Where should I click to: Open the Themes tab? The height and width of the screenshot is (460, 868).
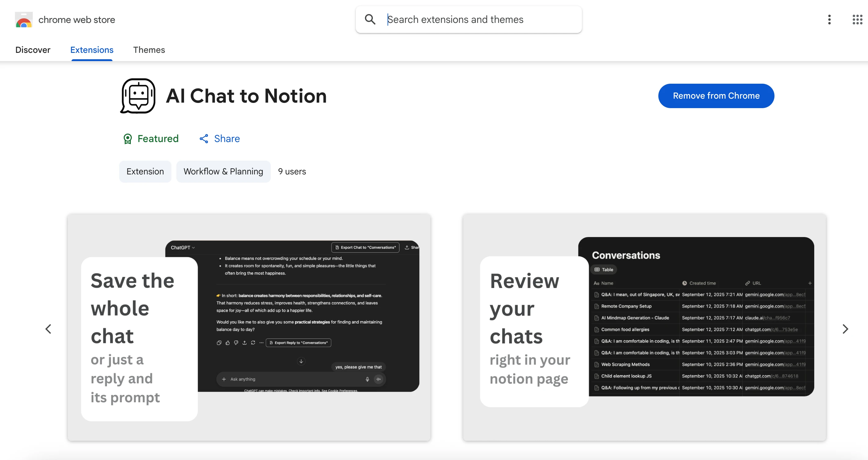click(x=149, y=50)
